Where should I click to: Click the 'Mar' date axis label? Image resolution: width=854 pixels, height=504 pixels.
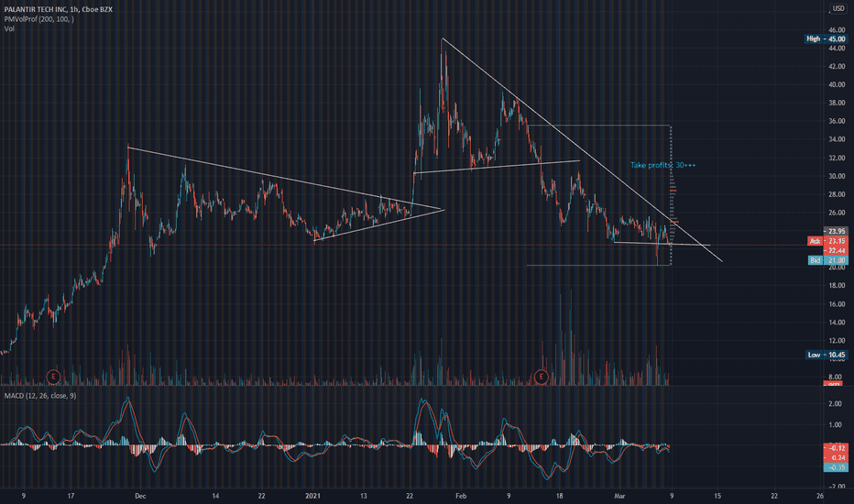[619, 496]
